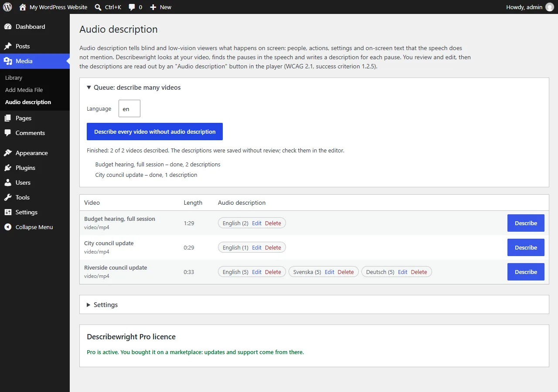This screenshot has height=392, width=558.
Task: Edit Deutsch description of Riverside council update
Action: 403,272
